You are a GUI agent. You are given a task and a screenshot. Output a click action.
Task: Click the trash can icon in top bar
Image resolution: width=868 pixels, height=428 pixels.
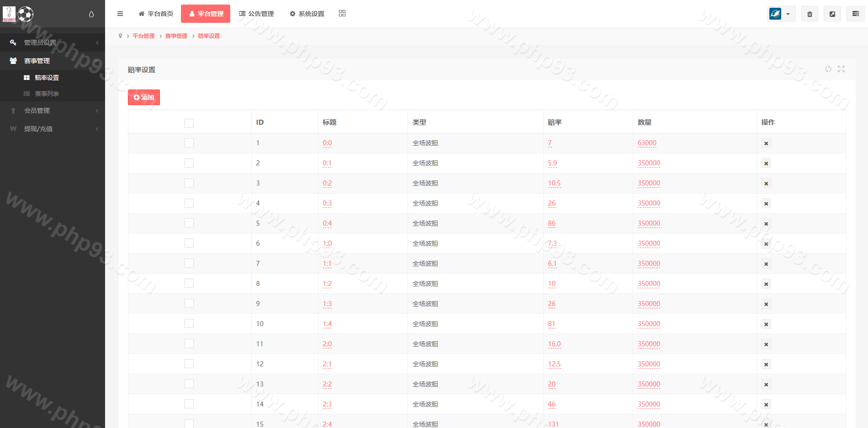coord(810,14)
